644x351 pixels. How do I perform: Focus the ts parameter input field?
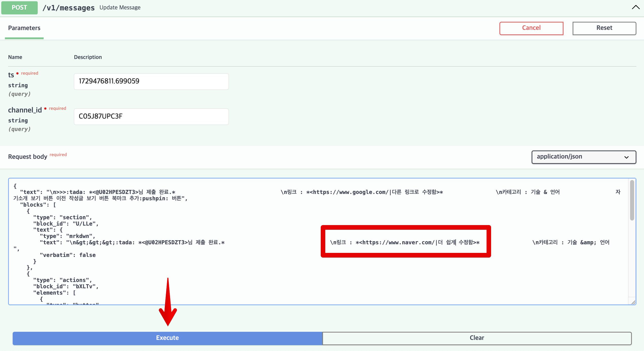click(x=151, y=81)
